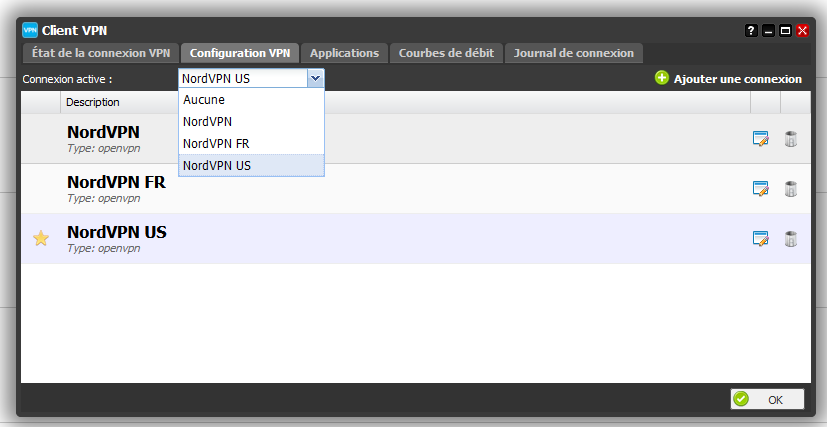The width and height of the screenshot is (827, 427).
Task: Confirm with the OK button
Action: 767,399
